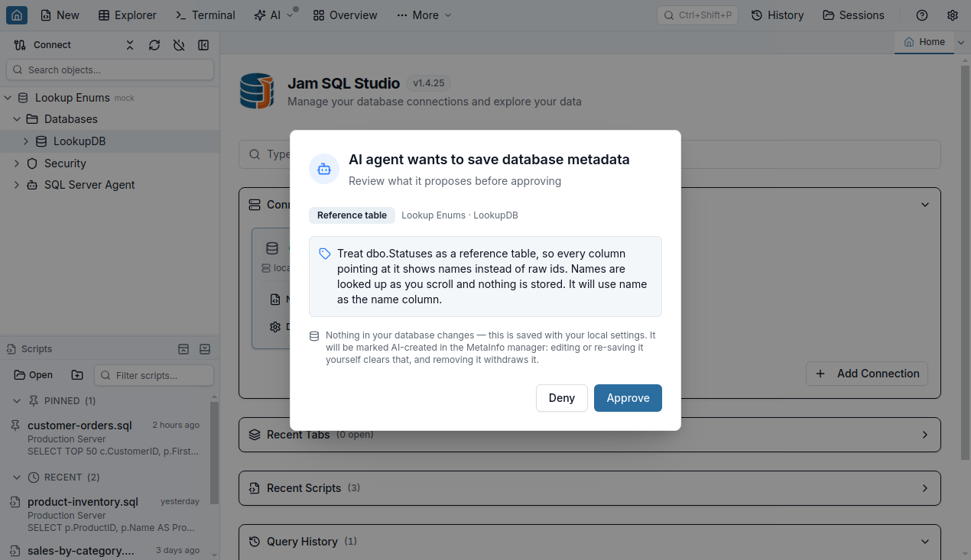Screen dimensions: 971x560
Task: Select LookupDB in the tree
Action: [x=80, y=141]
